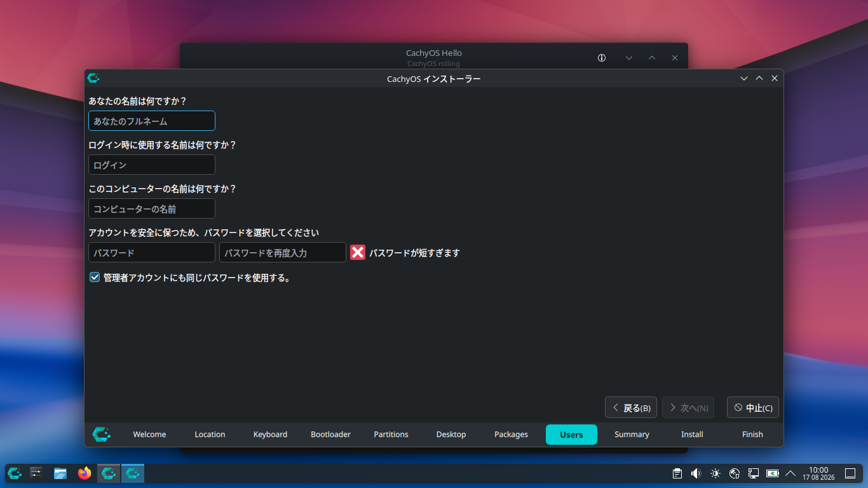Image resolution: width=868 pixels, height=488 pixels.
Task: Go to the Welcome step
Action: [149, 435]
